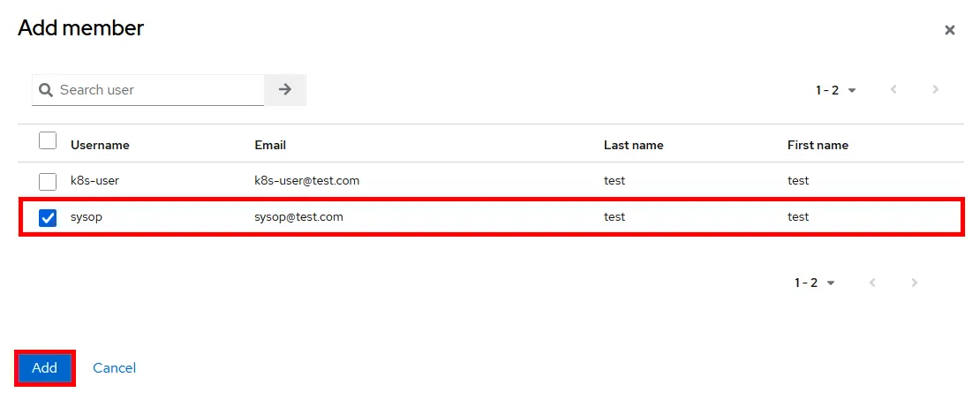Screen dimensions: 980x400
Task: Go to next page in top pagination
Action: (935, 90)
